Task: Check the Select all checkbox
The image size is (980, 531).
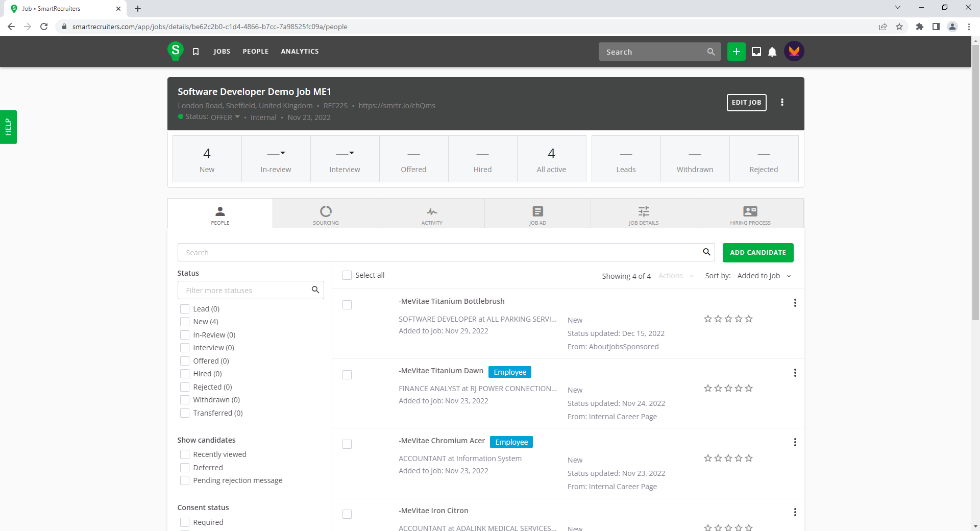Action: [347, 275]
